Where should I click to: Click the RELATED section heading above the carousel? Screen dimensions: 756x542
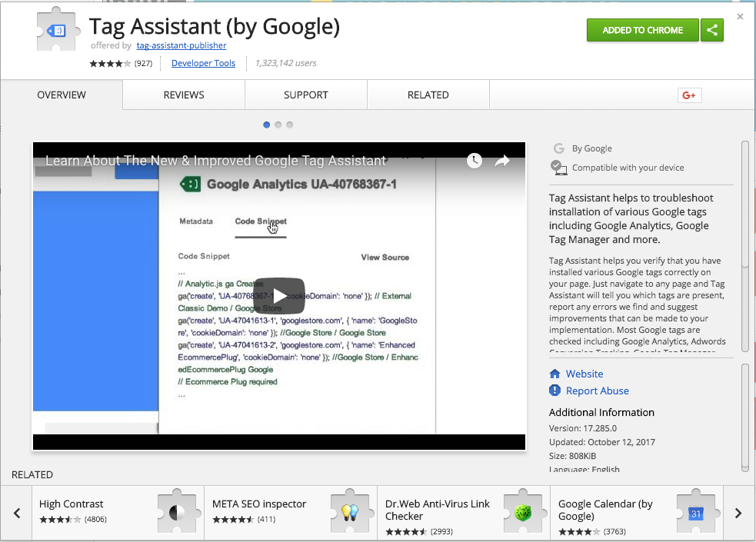pos(32,474)
